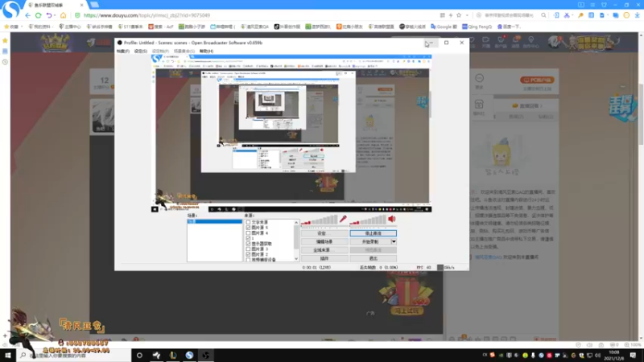Open the favorites star in the browser sidebar
The width and height of the screenshot is (644, 362).
point(5,40)
